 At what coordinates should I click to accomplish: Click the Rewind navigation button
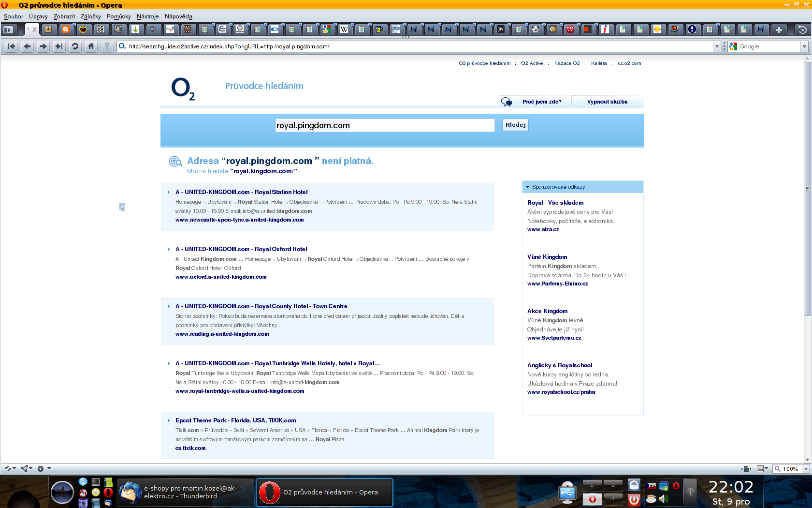[12, 46]
